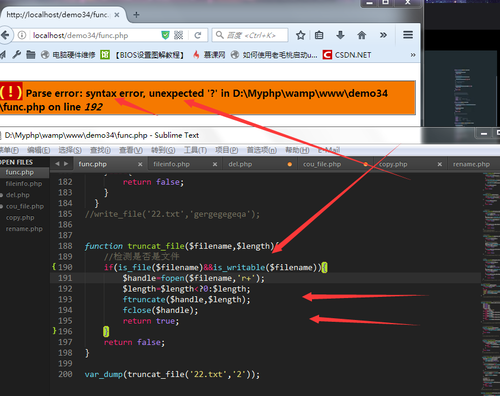The image size is (500, 396).
Task: Select rename.php in the open files sidebar
Action: pyautogui.click(x=24, y=229)
